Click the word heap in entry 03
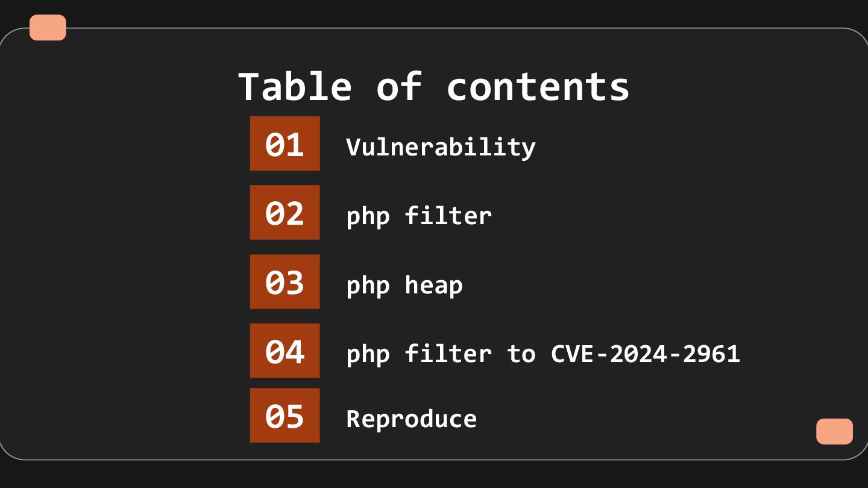 [x=433, y=285]
